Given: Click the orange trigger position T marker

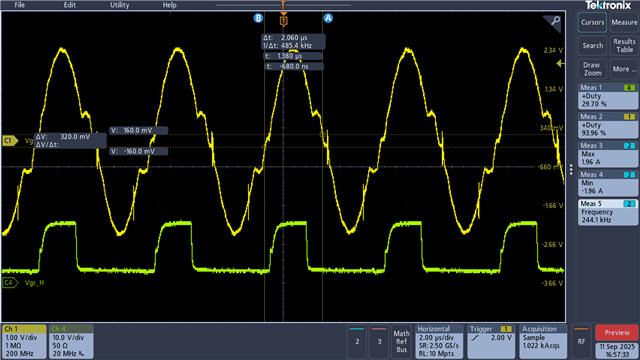Looking at the screenshot, I should (x=283, y=20).
